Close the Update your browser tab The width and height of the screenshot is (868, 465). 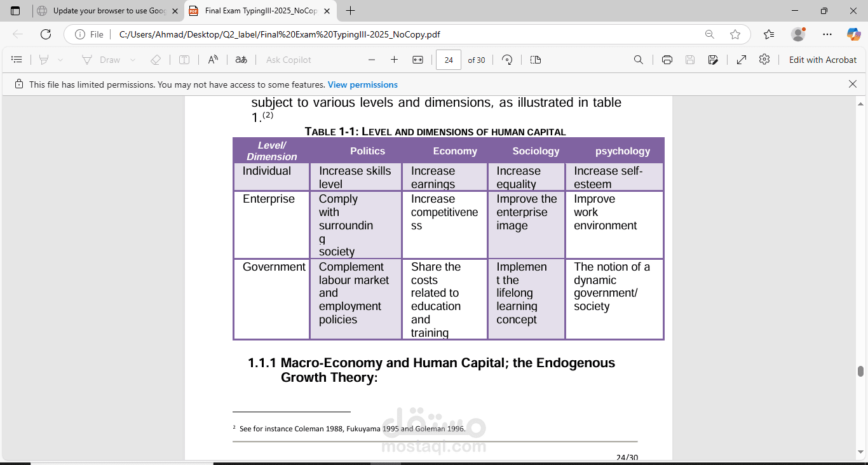pos(175,11)
